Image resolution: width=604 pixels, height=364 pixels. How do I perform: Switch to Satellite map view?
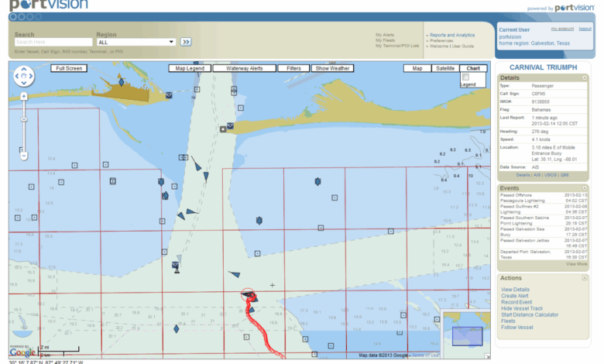tap(445, 68)
